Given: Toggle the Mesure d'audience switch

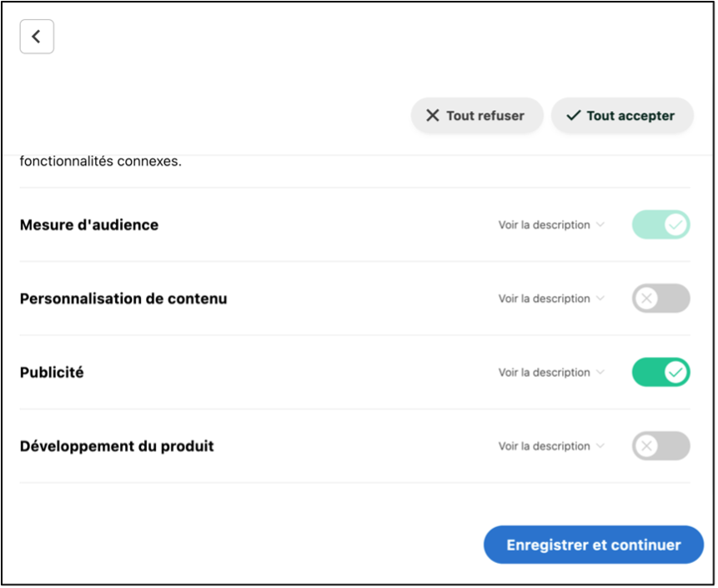Looking at the screenshot, I should [660, 225].
